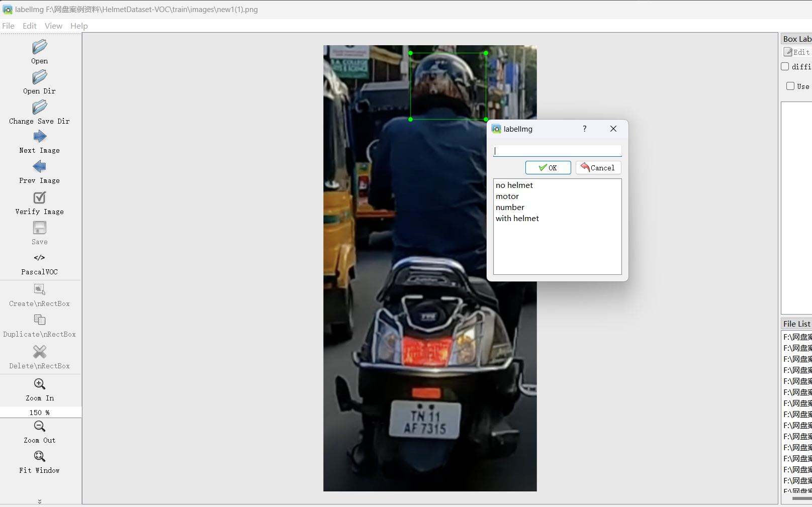Click the top-right green box vertex
The width and height of the screenshot is (812, 507).
(486, 53)
